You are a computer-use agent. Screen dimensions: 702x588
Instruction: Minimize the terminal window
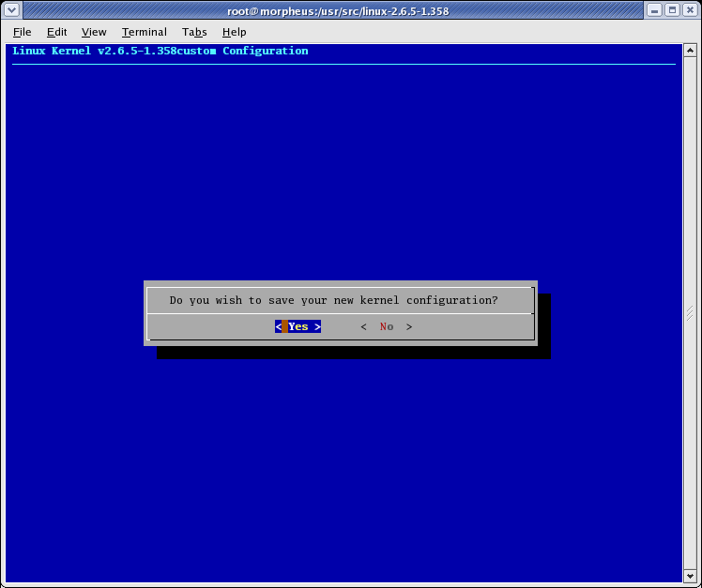[x=655, y=10]
